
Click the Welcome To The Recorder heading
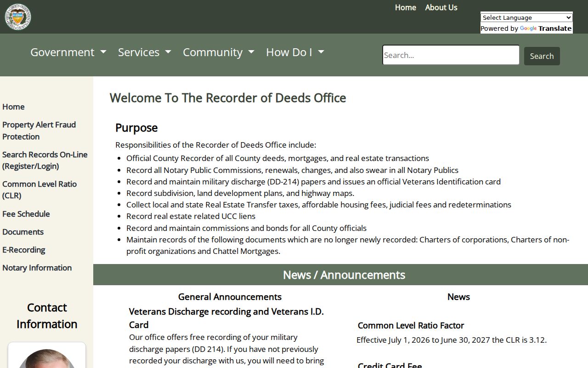pyautogui.click(x=228, y=98)
